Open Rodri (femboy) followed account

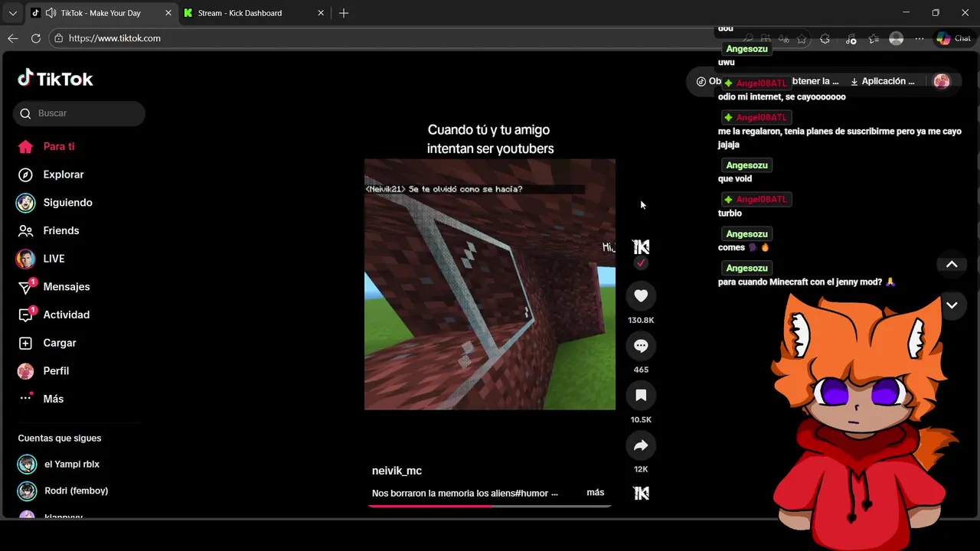click(76, 491)
